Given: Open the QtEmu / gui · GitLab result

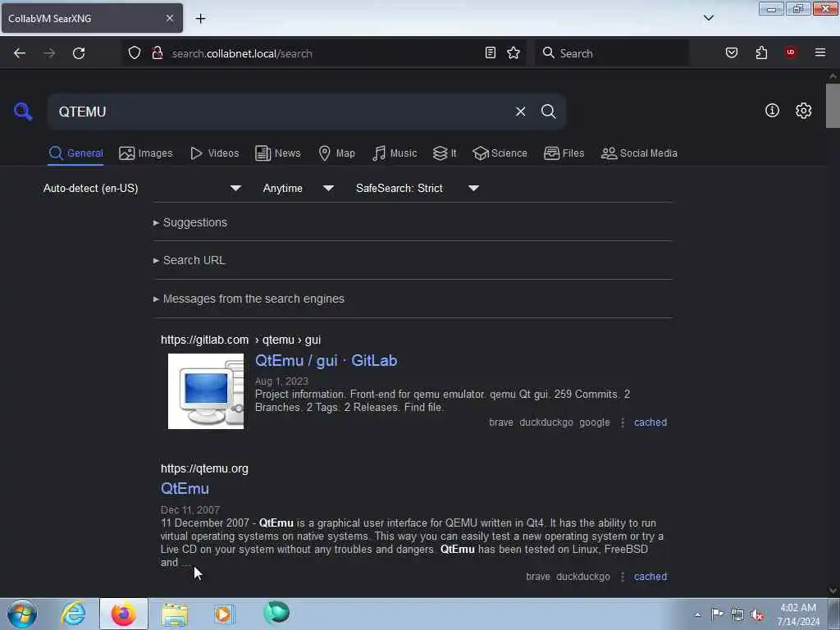Looking at the screenshot, I should coord(326,361).
